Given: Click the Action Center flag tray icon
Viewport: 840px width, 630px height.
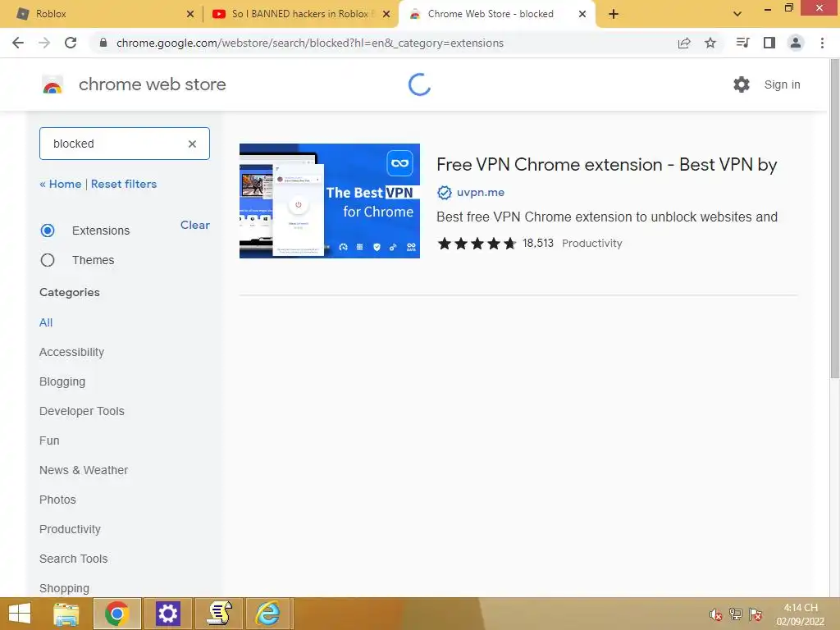Looking at the screenshot, I should 756,614.
